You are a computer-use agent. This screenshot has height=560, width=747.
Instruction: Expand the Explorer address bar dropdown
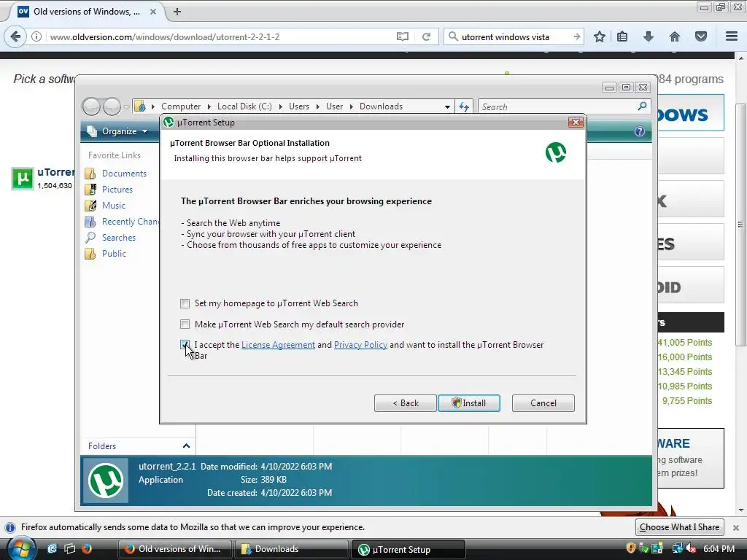[447, 106]
